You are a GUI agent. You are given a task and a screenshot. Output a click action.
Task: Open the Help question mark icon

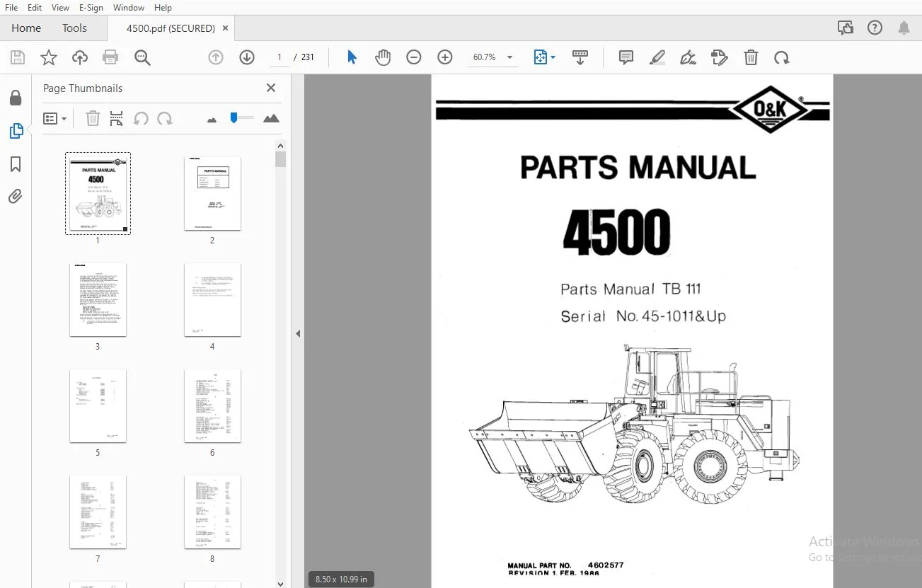[875, 28]
